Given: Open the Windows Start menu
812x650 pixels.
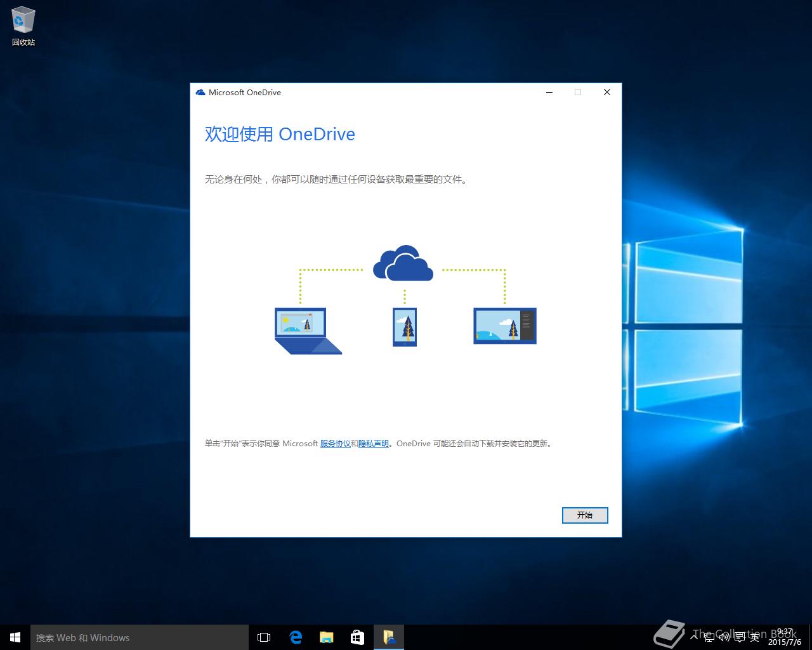Looking at the screenshot, I should [15, 637].
